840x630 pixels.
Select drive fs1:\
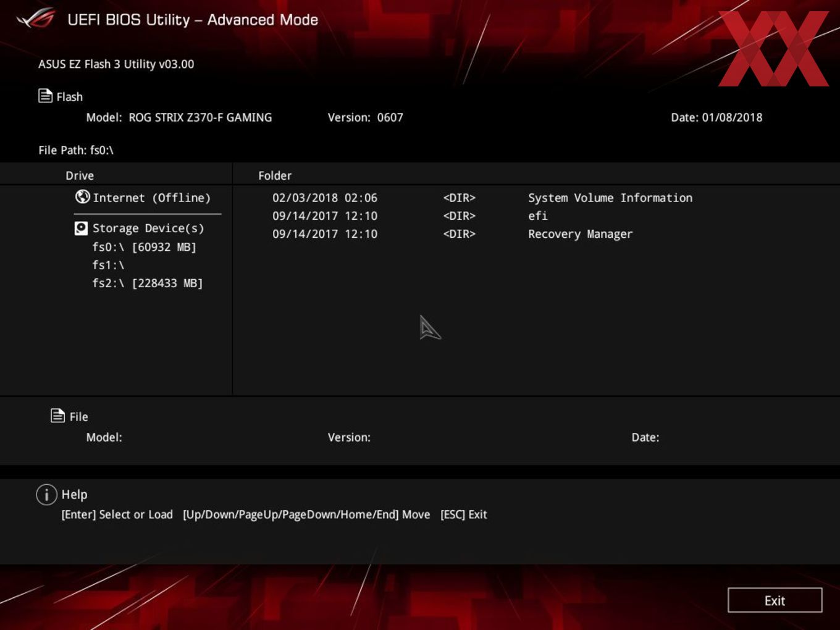point(109,265)
